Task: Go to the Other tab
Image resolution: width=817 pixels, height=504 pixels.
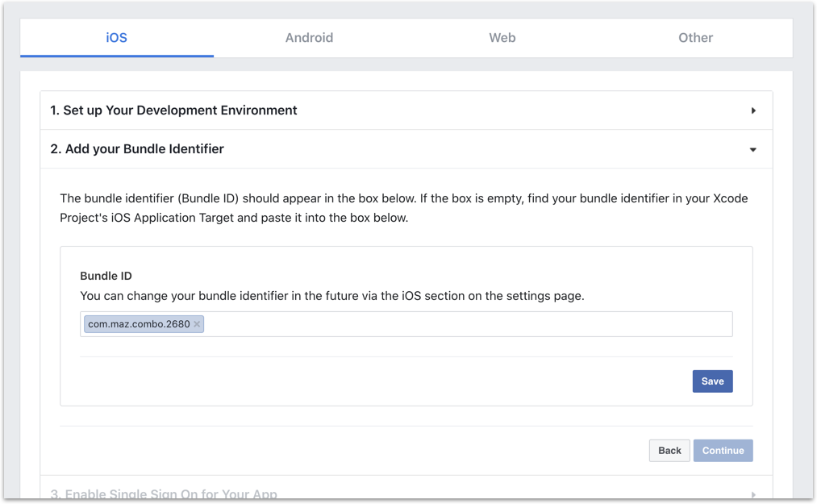Action: pos(695,38)
